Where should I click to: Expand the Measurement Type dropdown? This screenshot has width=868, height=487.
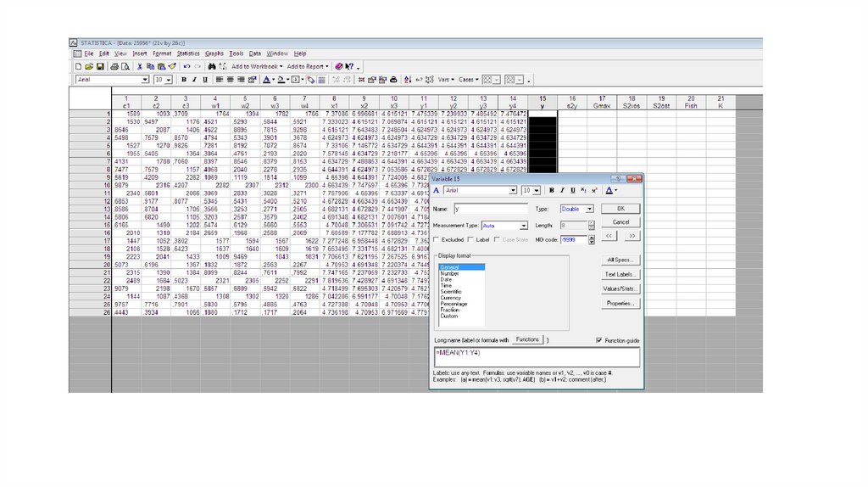(525, 226)
